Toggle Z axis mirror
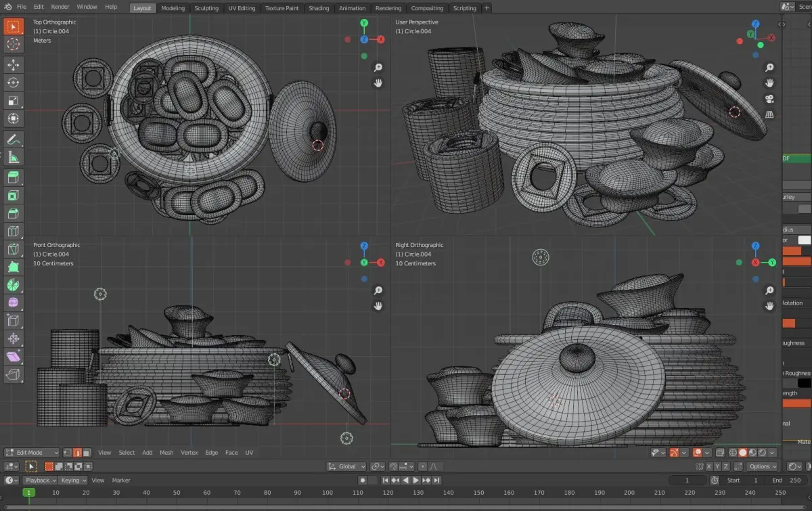The height and width of the screenshot is (511, 812). 727,466
